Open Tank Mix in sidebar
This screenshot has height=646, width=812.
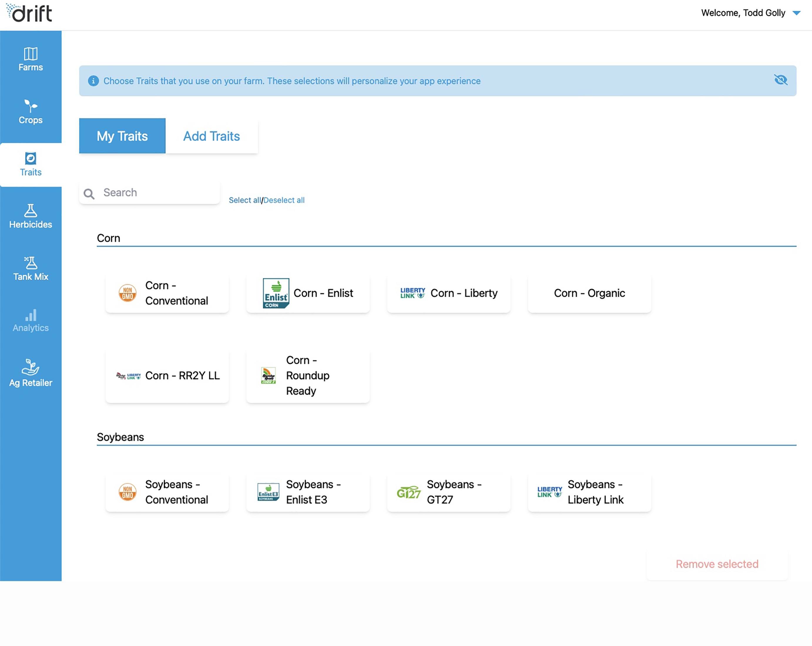[31, 268]
